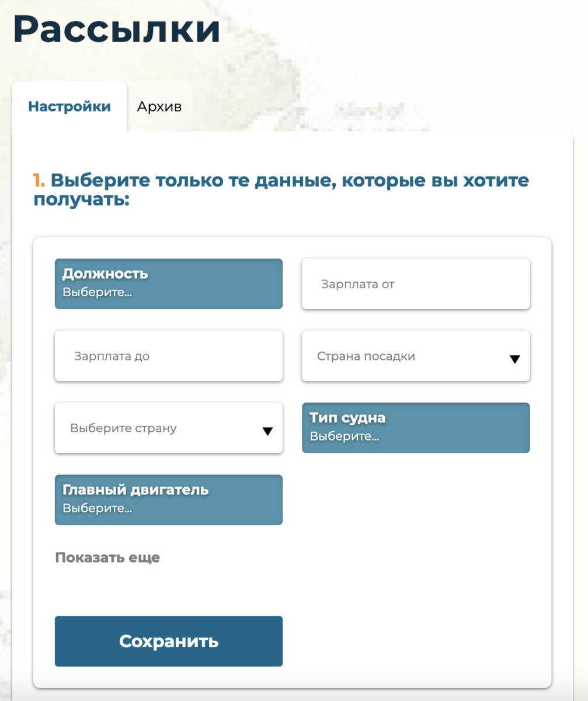This screenshot has height=701, width=588.
Task: Switch to the Настройки tab
Action: pos(69,107)
